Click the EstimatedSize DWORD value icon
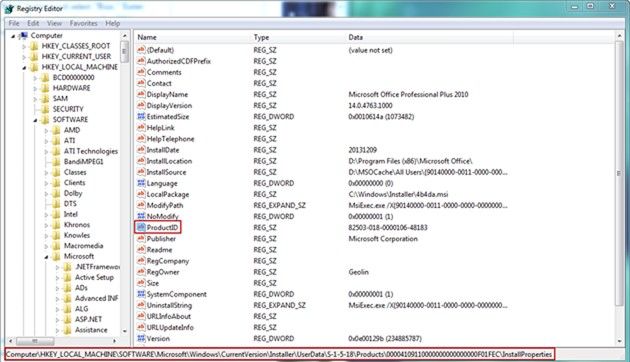This screenshot has height=362, width=630. point(141,117)
